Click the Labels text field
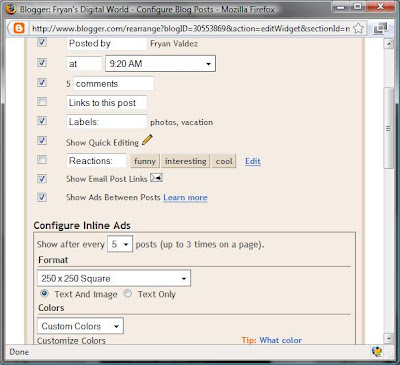The height and width of the screenshot is (365, 400). pos(107,122)
